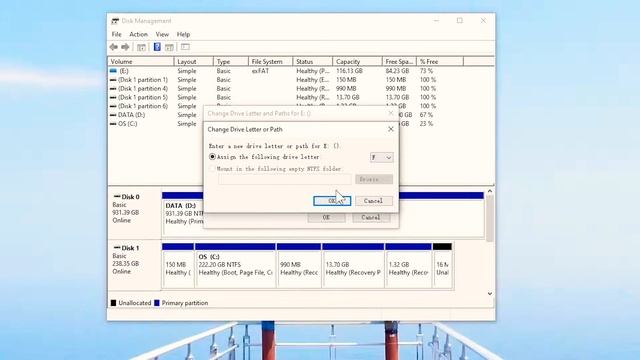The width and height of the screenshot is (640, 360).
Task: Select the 990 MB recovery partition block
Action: pyautogui.click(x=299, y=265)
